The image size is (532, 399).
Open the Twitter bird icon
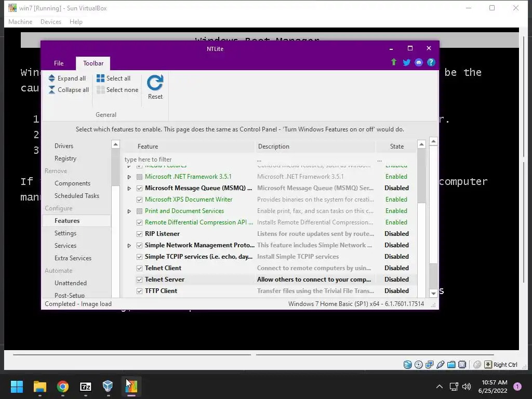click(406, 62)
